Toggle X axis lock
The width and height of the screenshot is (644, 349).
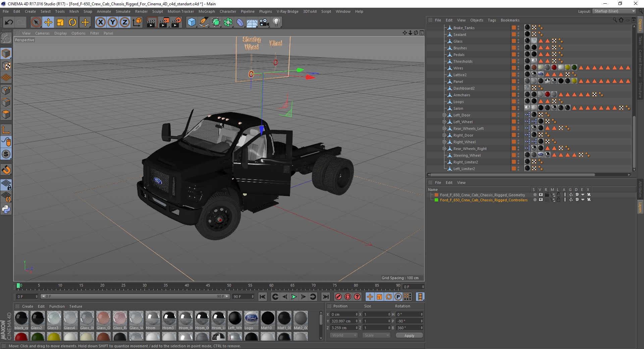pyautogui.click(x=100, y=22)
